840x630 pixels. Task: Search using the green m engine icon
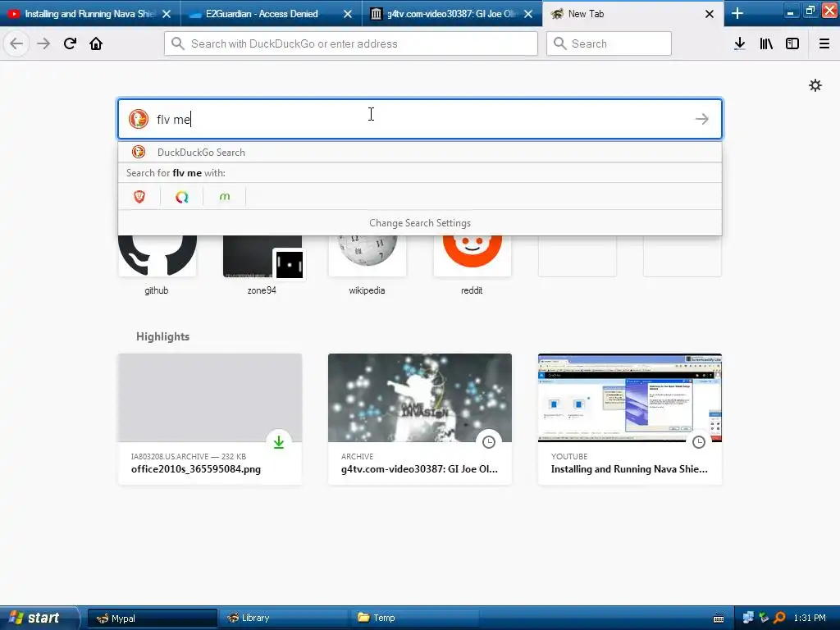(225, 197)
